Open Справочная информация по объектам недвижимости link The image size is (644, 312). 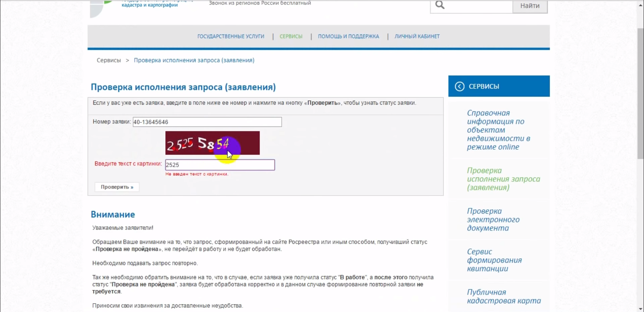(498, 130)
